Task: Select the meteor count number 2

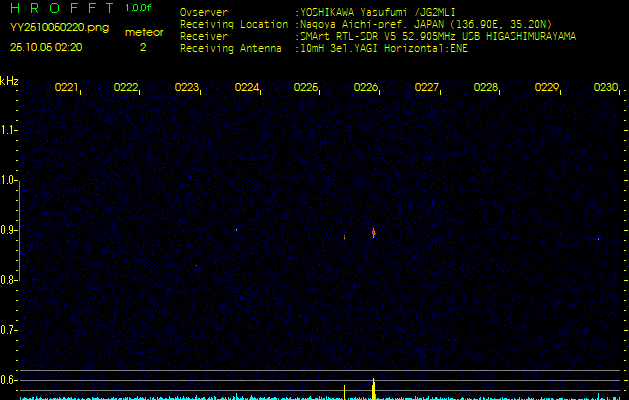Action: coord(143,47)
